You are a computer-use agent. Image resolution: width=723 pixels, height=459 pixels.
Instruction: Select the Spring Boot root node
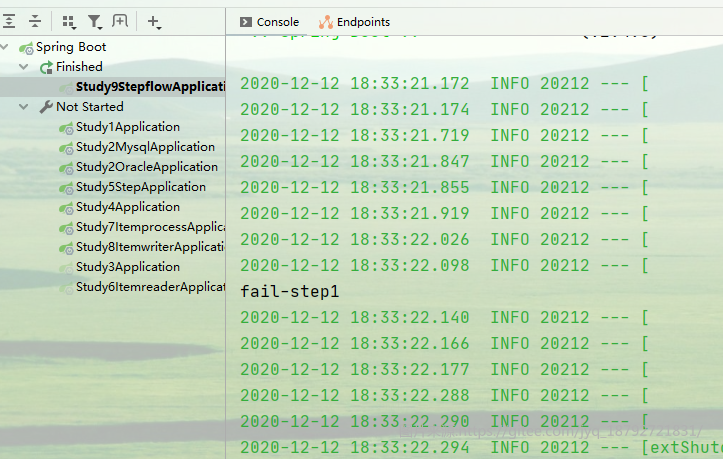coord(71,47)
